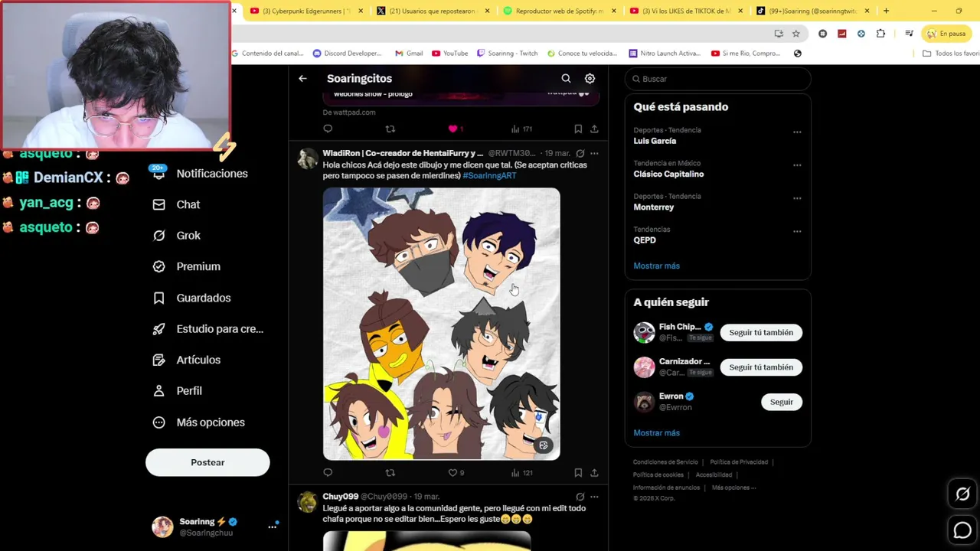This screenshot has height=551, width=980.
Task: Ask Grok about WladiRon's post
Action: click(580, 153)
